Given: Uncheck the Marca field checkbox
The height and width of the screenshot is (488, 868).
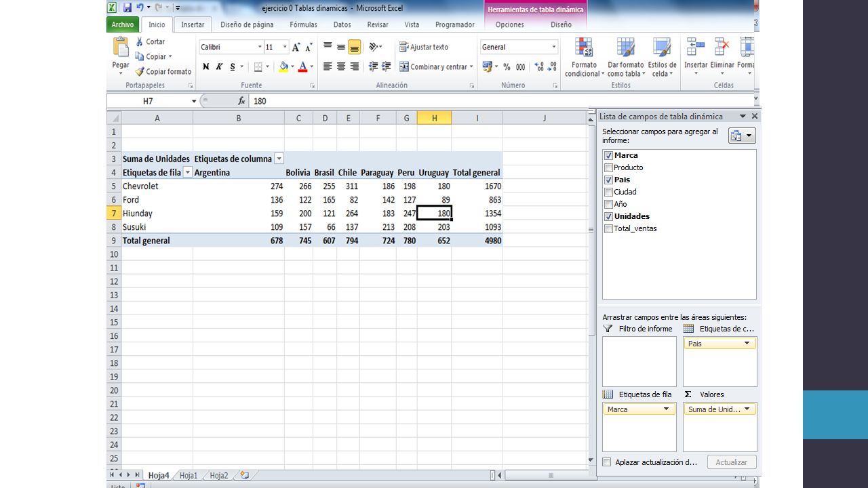Looking at the screenshot, I should click(608, 155).
